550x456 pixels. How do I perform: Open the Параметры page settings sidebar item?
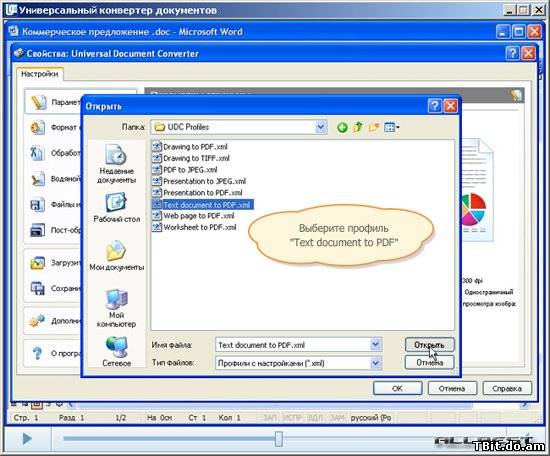(x=54, y=102)
